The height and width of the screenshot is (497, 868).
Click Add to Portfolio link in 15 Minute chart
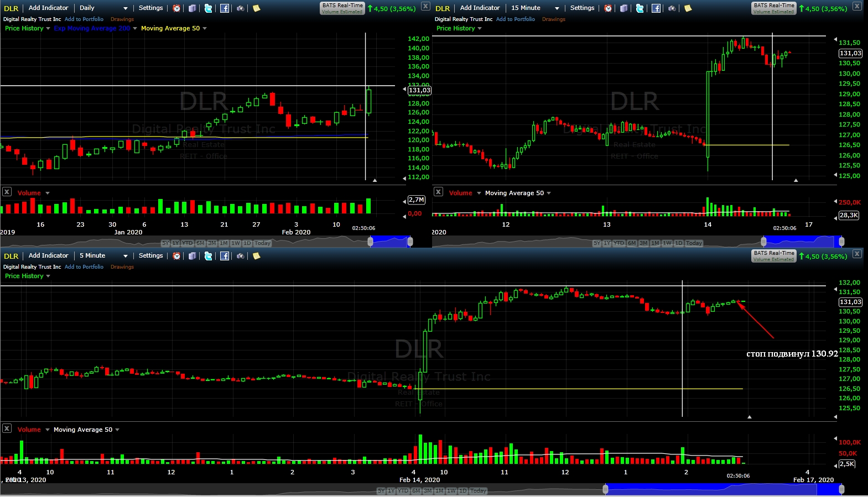pos(516,19)
